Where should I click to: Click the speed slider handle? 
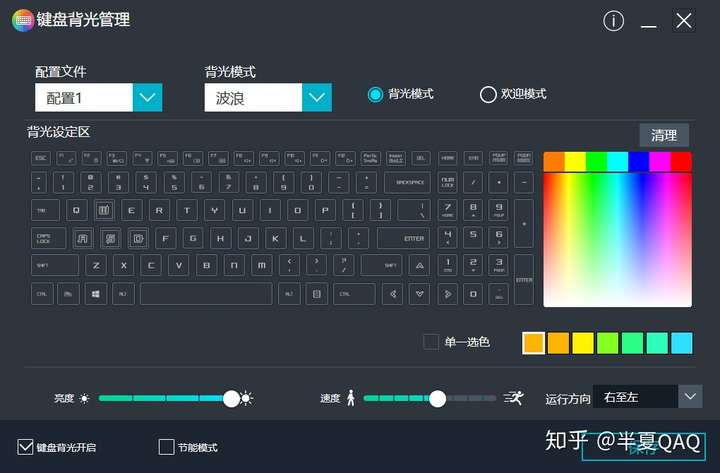coord(438,399)
